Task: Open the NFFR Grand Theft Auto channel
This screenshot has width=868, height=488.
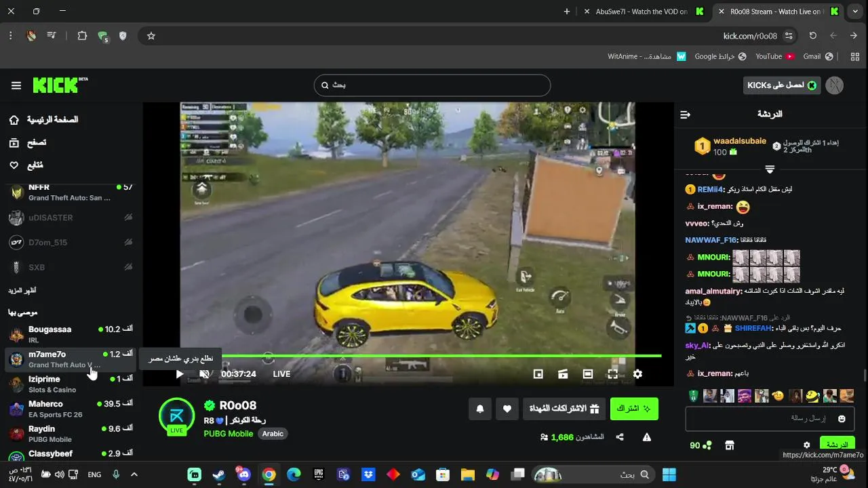Action: pyautogui.click(x=71, y=192)
